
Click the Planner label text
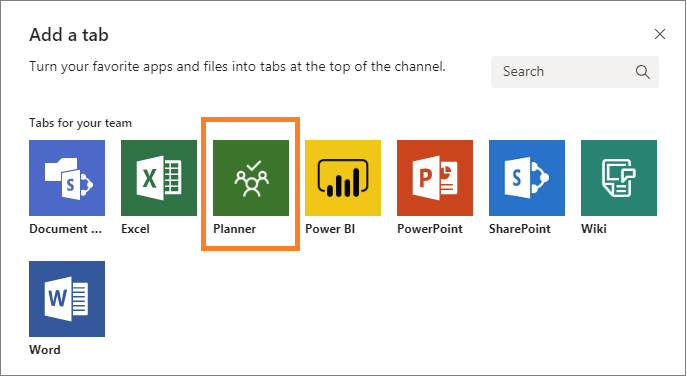tap(235, 229)
